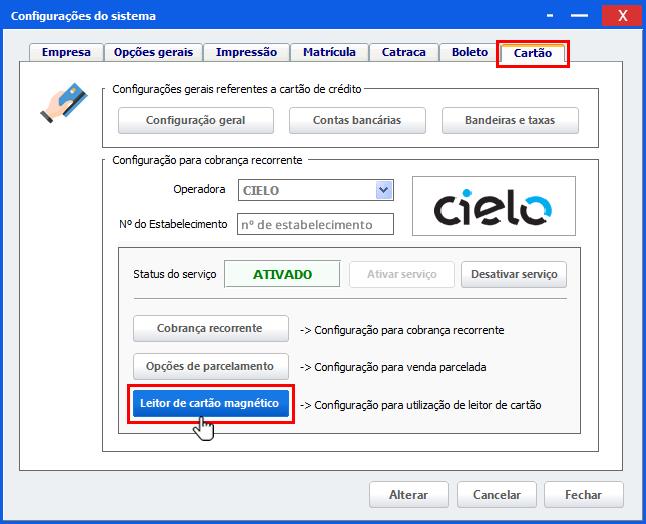The height and width of the screenshot is (524, 646).
Task: Focus the Nº do Estabelecimento field
Action: 315,224
